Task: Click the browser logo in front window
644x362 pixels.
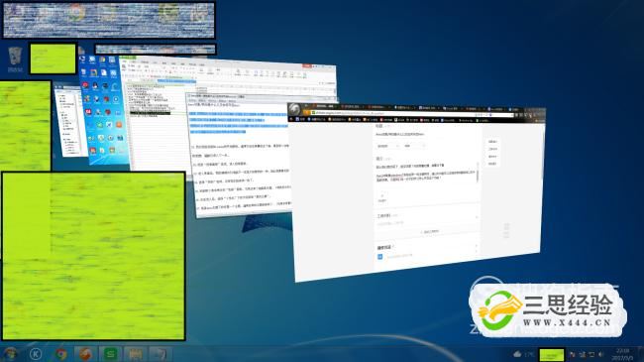Action: click(295, 110)
